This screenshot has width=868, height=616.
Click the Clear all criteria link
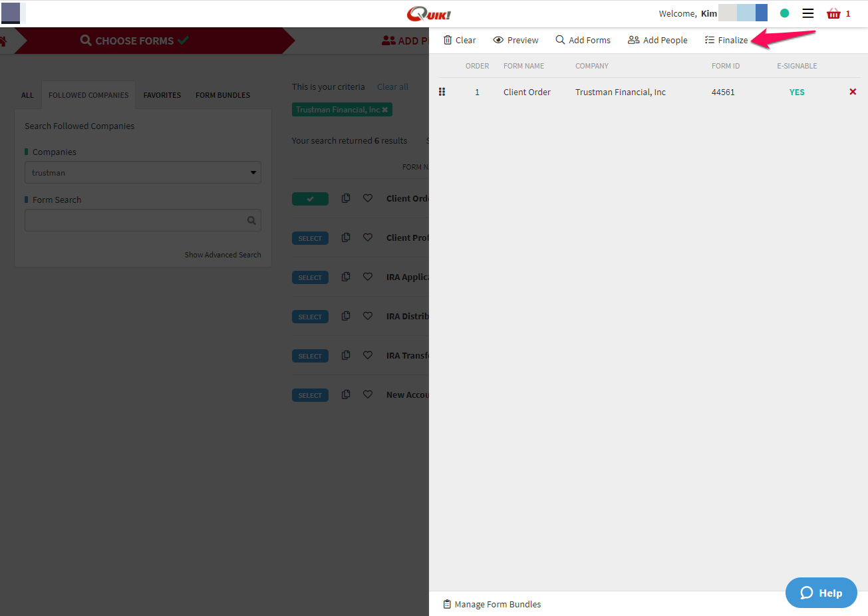tap(392, 86)
